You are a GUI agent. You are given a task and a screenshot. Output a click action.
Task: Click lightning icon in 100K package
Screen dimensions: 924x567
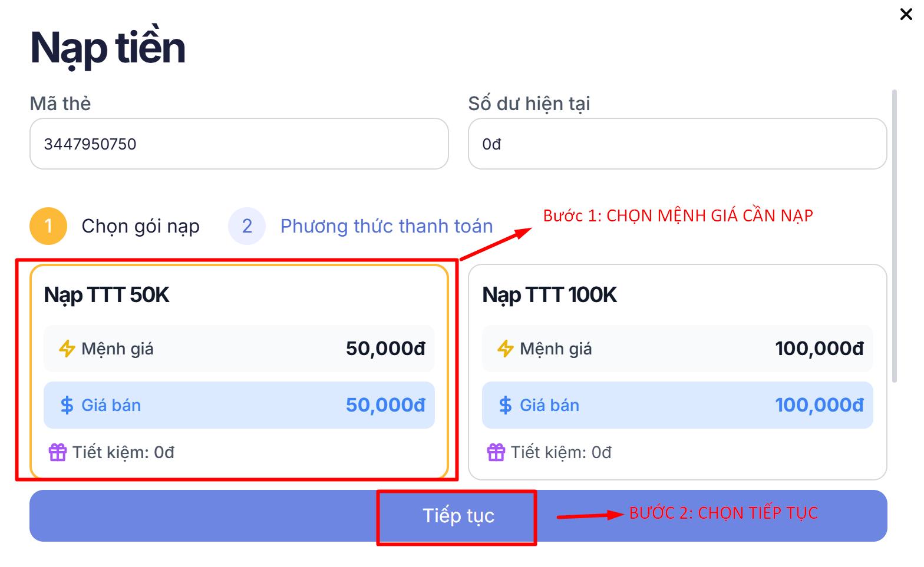(505, 349)
